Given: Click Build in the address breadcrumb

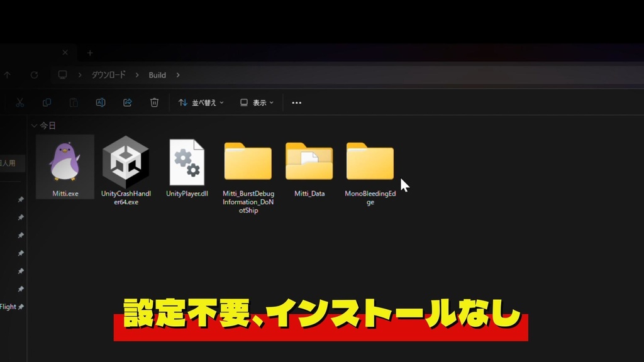Looking at the screenshot, I should pos(157,75).
